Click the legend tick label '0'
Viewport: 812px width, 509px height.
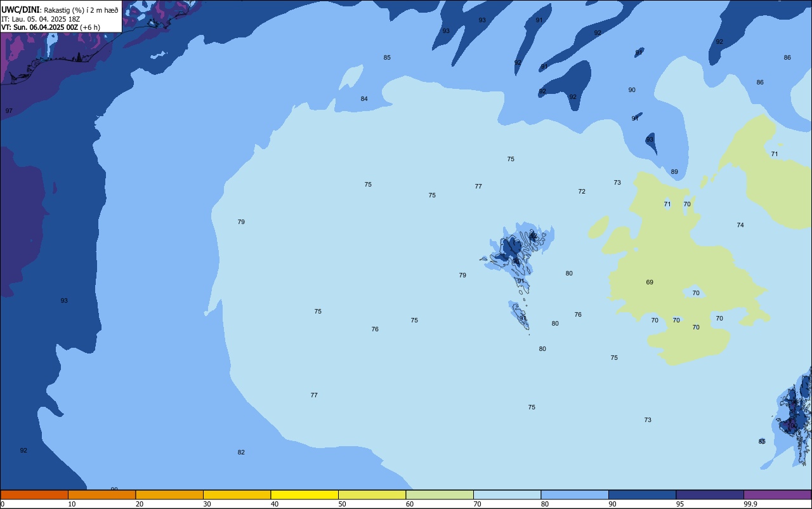tap(3, 504)
